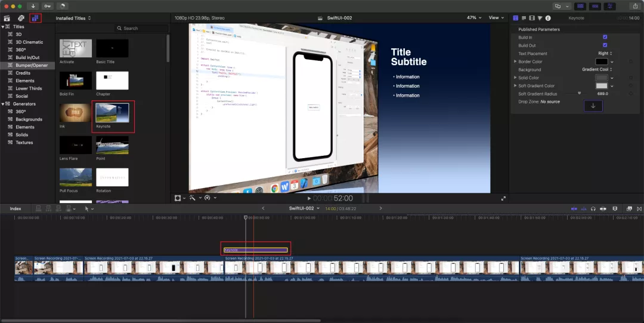Open the Background Gradient Cool dropdown
Viewport: 644px width, 323px height.
pos(597,69)
